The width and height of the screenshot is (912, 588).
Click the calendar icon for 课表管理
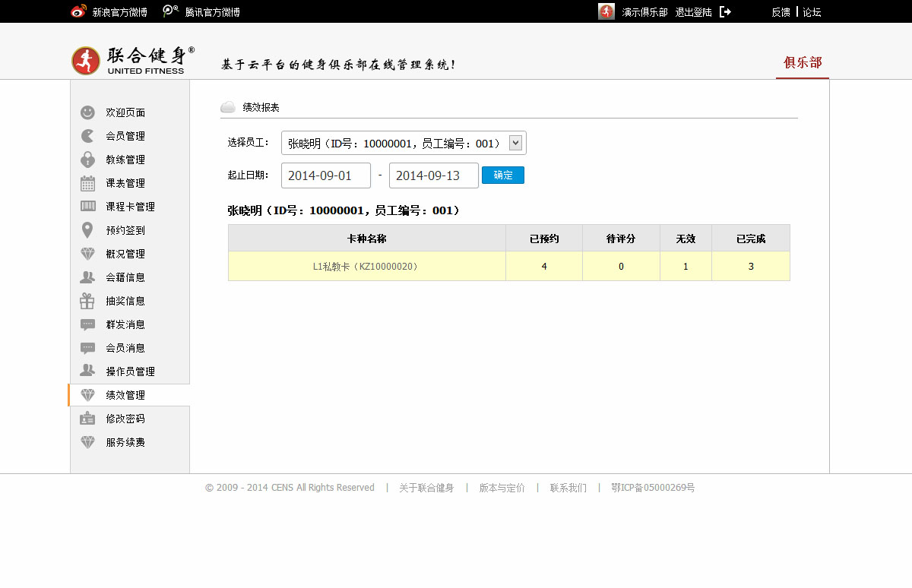tap(87, 183)
